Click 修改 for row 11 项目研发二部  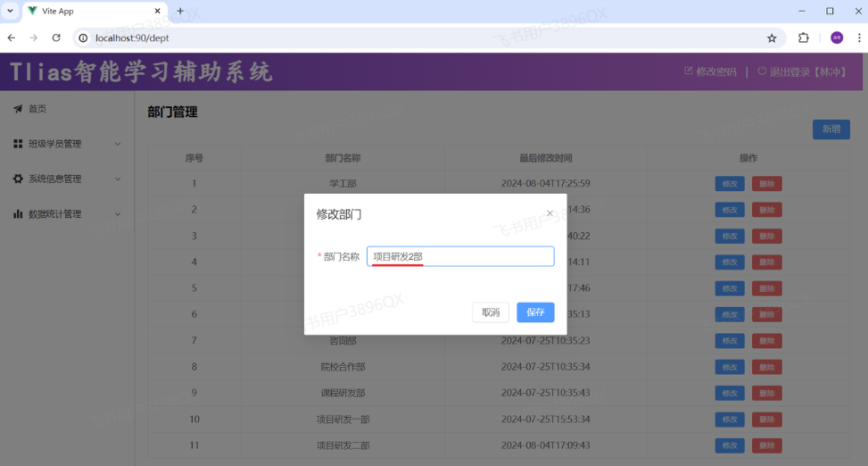730,445
